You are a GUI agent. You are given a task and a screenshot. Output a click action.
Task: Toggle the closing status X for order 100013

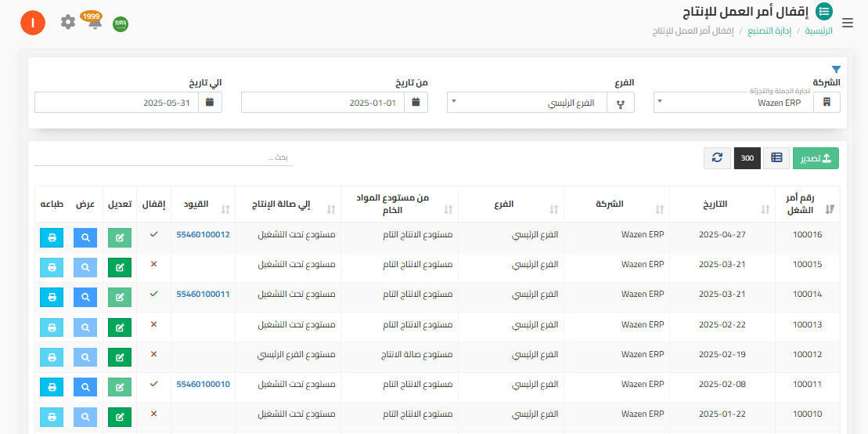(x=153, y=324)
